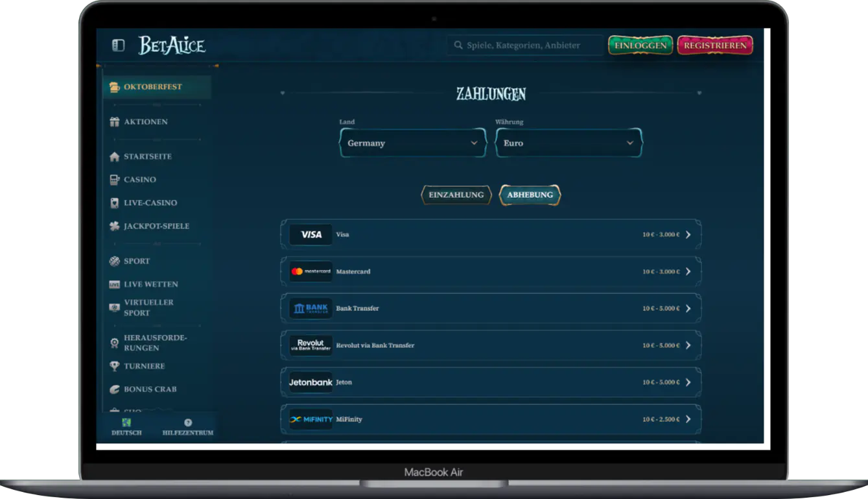Viewport: 868px width, 499px height.
Task: Click the Deutsch language flag icon
Action: [x=126, y=422]
